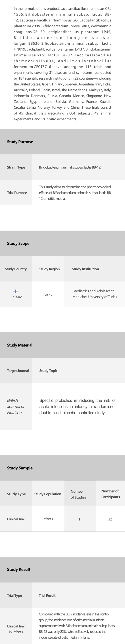Click the Trial Result column header
Viewport: 125px width, 644px height.
click(x=47, y=595)
